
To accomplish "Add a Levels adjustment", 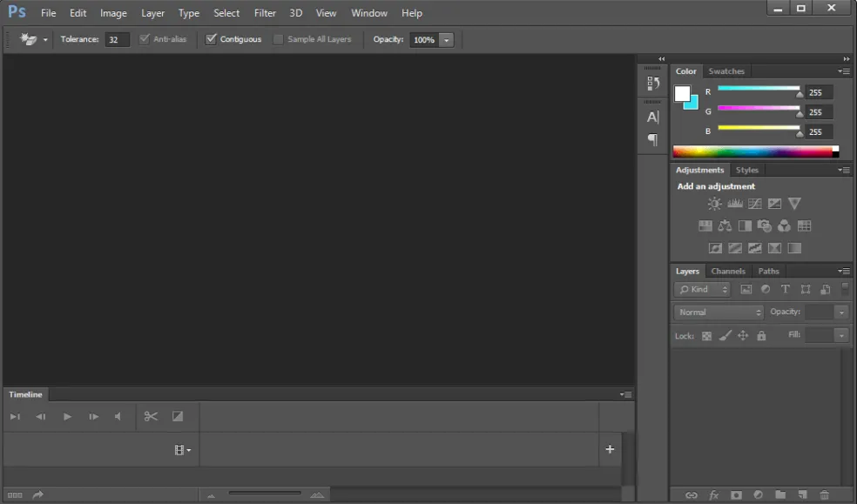I will pyautogui.click(x=734, y=204).
